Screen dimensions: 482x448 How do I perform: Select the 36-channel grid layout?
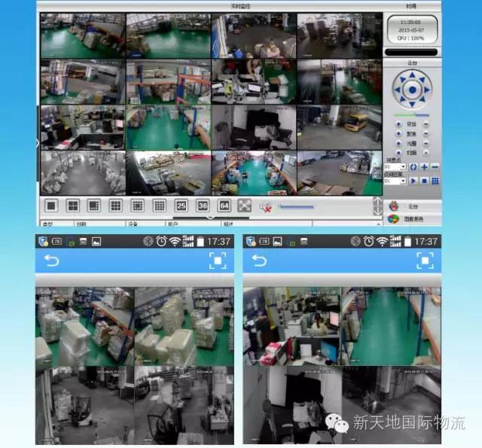[x=203, y=205]
